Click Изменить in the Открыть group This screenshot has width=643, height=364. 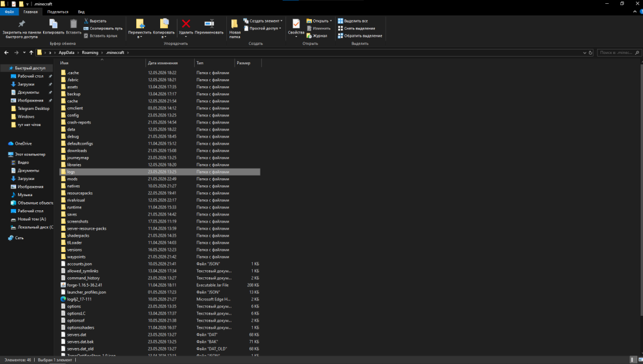coord(319,28)
